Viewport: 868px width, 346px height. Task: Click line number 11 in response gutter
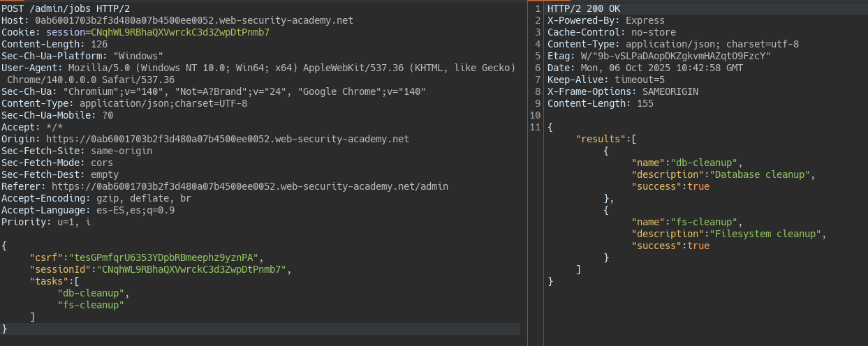(x=536, y=127)
